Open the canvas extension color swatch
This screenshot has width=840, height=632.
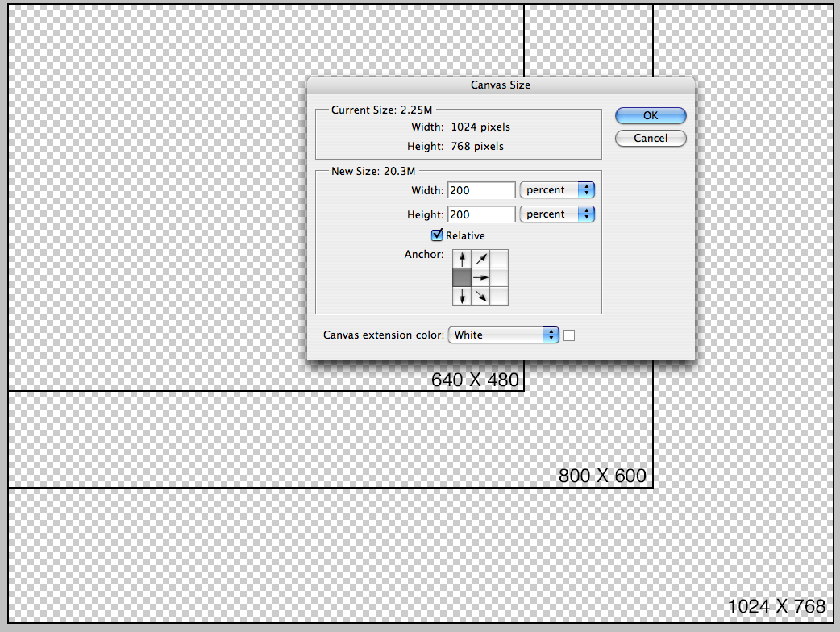[569, 335]
